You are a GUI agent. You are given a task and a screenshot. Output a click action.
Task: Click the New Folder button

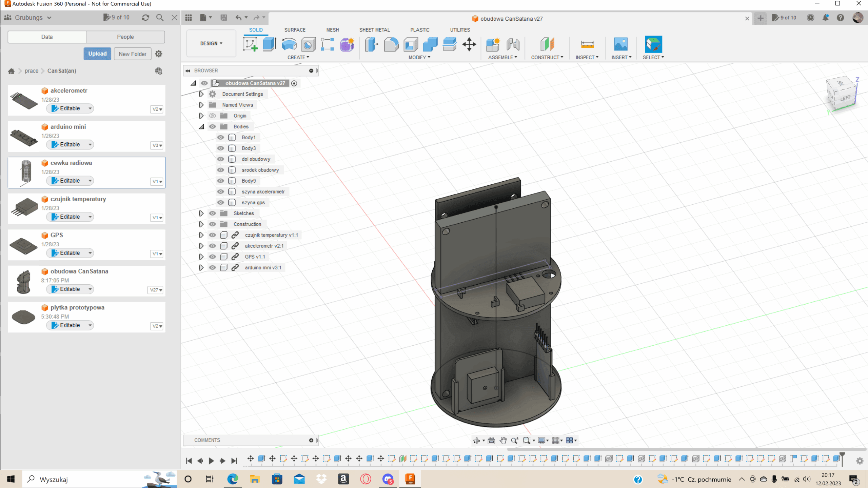coord(133,54)
